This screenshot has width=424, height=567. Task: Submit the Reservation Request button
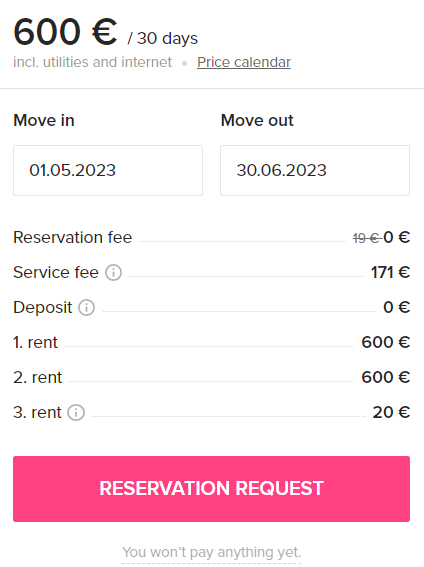[x=211, y=489]
